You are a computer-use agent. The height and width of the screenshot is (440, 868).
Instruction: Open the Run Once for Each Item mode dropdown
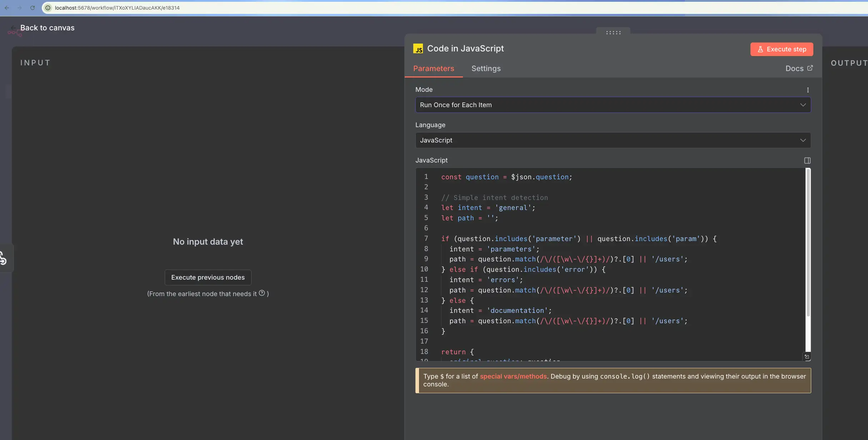(x=612, y=105)
